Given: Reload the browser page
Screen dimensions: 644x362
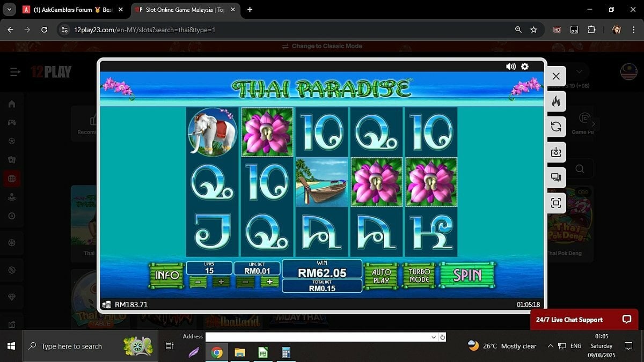Looking at the screenshot, I should [45, 30].
